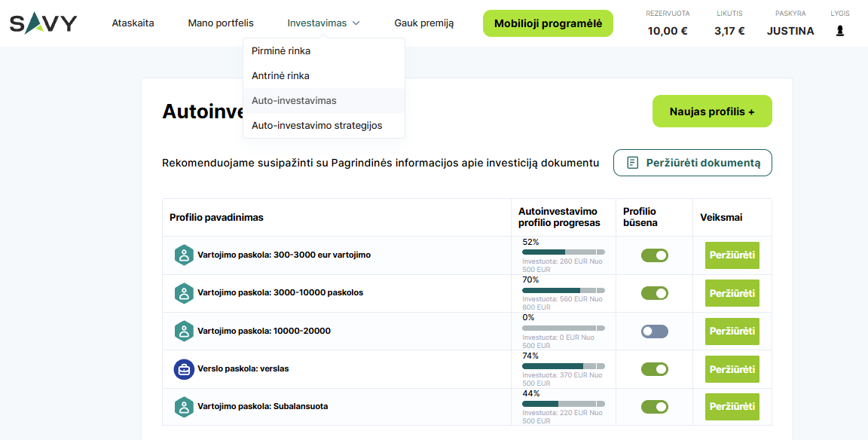Click the person icon for Subalansuota profile
Screen dimensions: 868x440
[x=184, y=407]
